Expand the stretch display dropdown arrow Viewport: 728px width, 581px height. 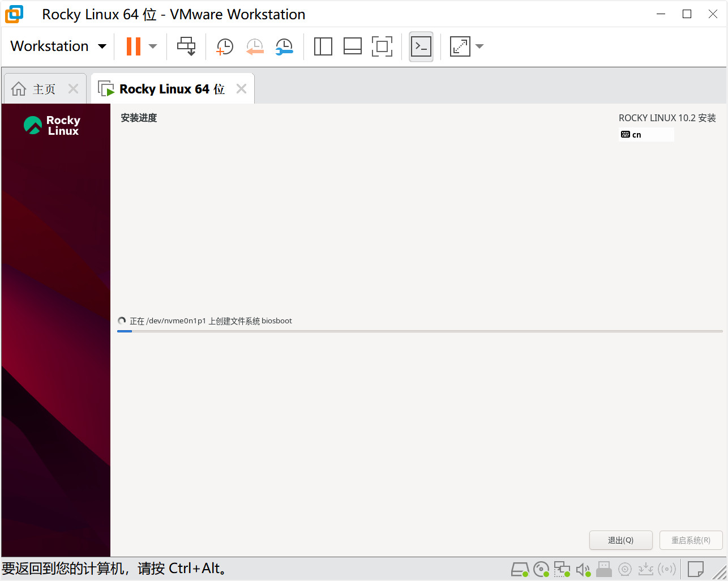click(479, 46)
